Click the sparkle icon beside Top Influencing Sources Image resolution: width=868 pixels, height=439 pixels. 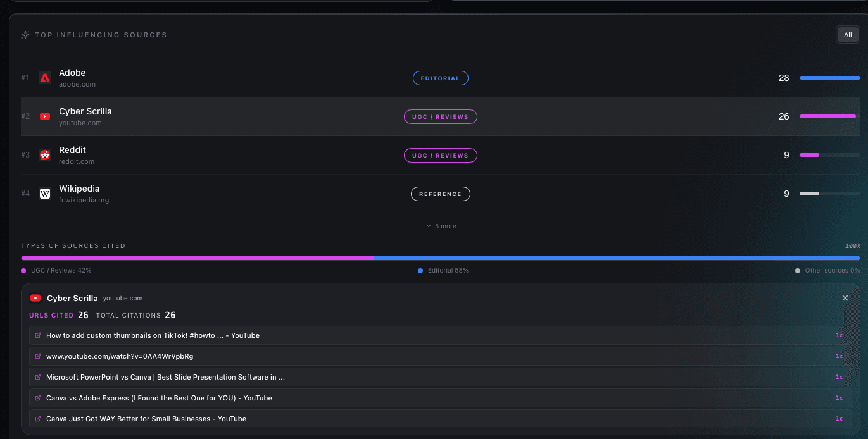point(25,35)
